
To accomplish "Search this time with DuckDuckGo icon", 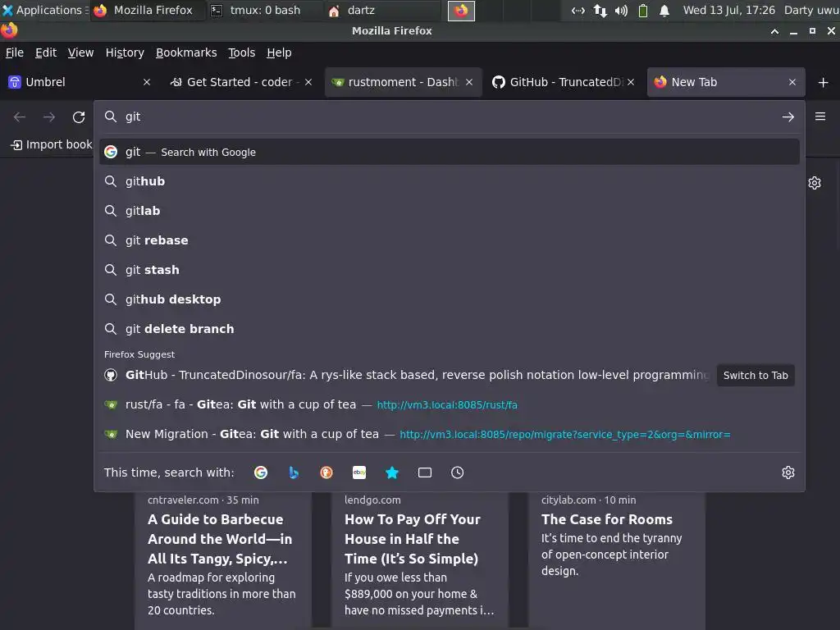I will [x=326, y=472].
